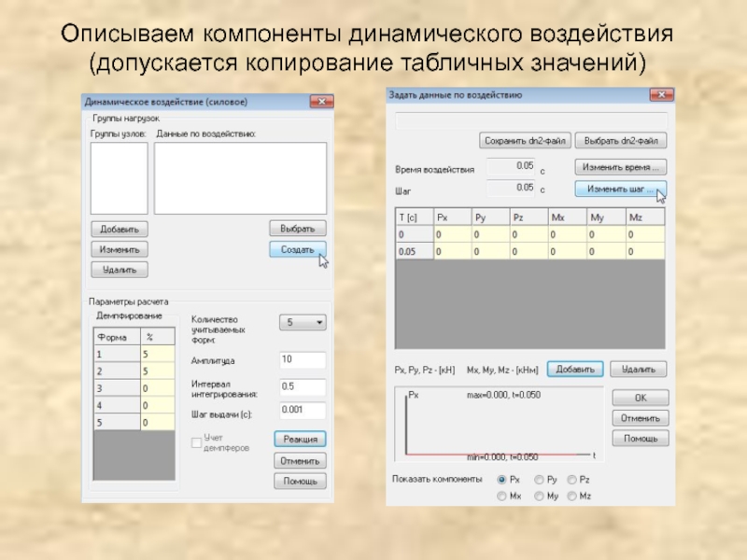Select Mz cell in row T=0.05
This screenshot has height=560, width=747.
tap(645, 251)
